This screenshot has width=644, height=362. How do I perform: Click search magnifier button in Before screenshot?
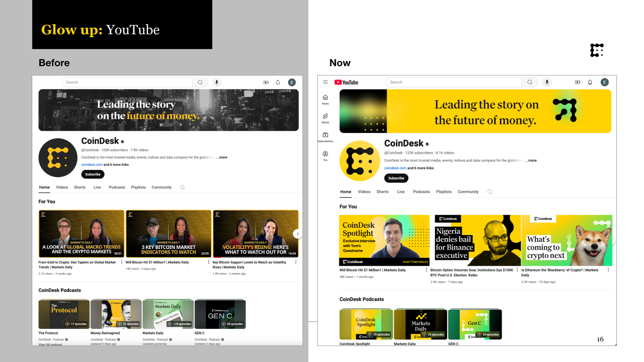(x=200, y=82)
